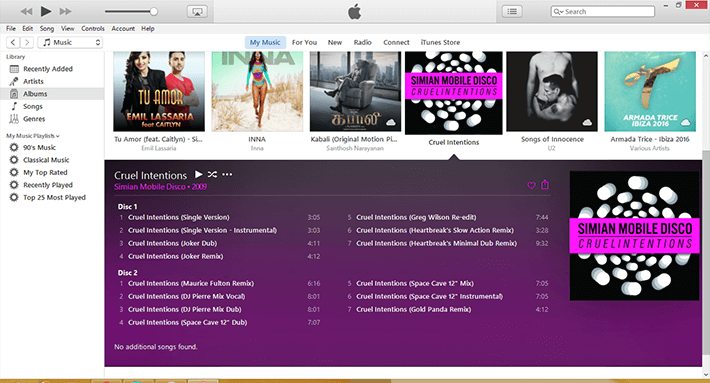Shuffle the Cruel Intentions album
Image resolution: width=710 pixels, height=383 pixels.
[212, 174]
